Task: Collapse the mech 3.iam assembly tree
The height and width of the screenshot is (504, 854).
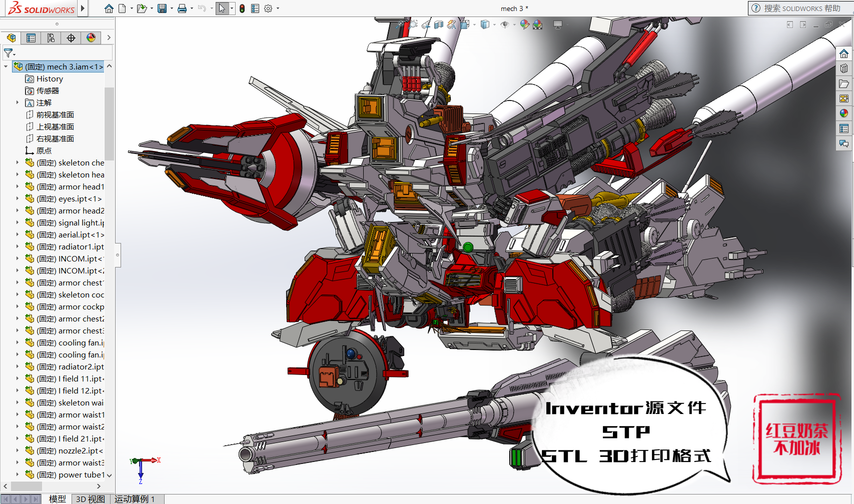Action: click(6, 66)
